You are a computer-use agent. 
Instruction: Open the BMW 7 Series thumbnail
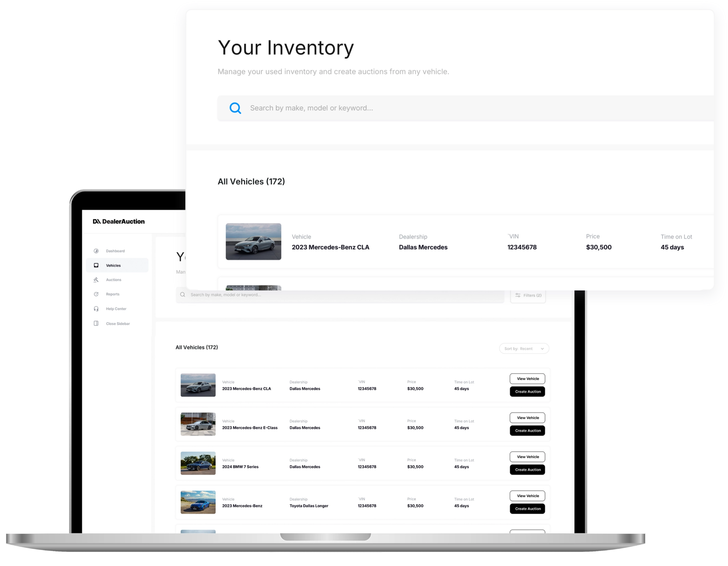[x=198, y=463]
